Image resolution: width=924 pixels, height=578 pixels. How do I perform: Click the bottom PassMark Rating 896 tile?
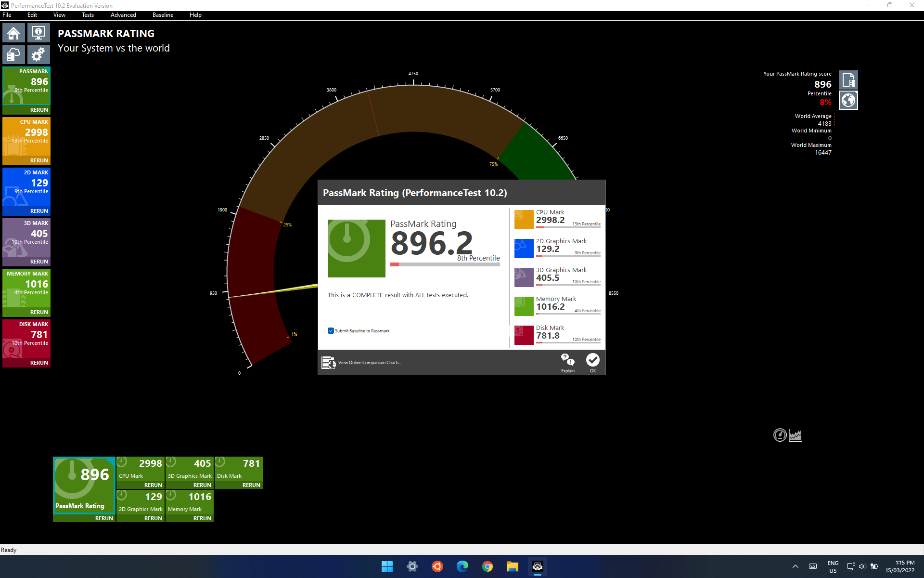click(84, 485)
